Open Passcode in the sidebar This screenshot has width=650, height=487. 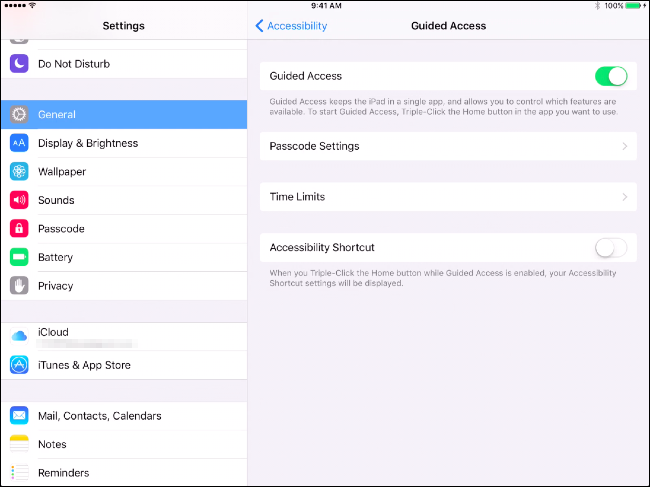click(124, 229)
